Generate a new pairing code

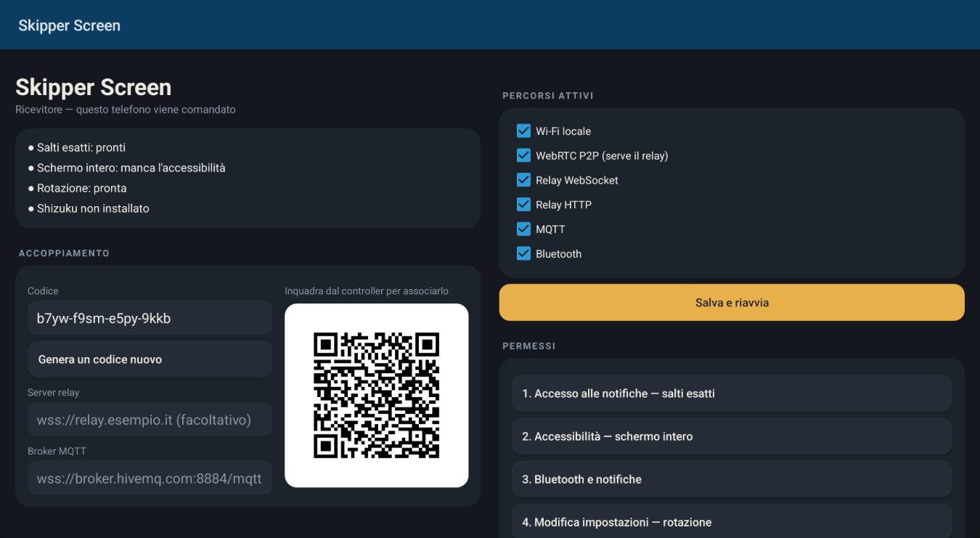pyautogui.click(x=150, y=359)
